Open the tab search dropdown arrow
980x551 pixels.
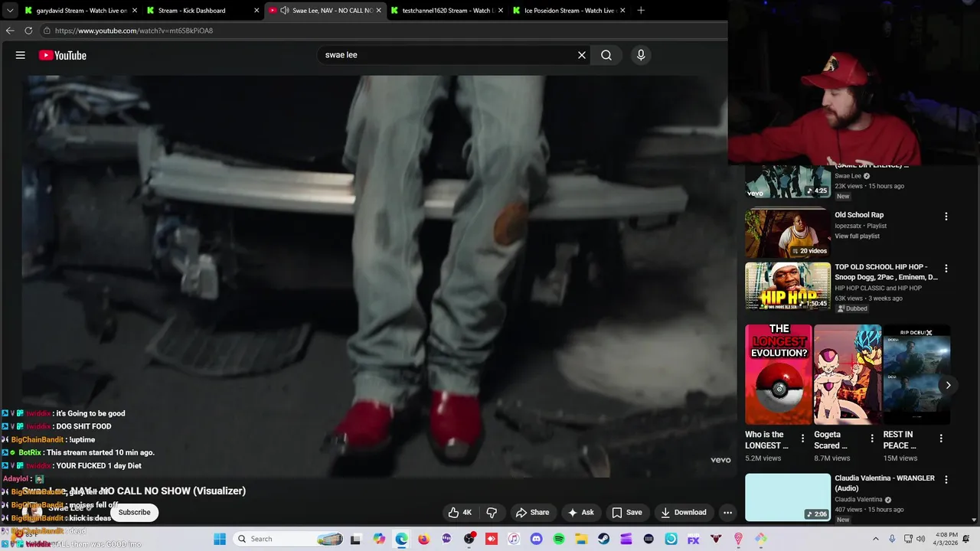tap(9, 11)
